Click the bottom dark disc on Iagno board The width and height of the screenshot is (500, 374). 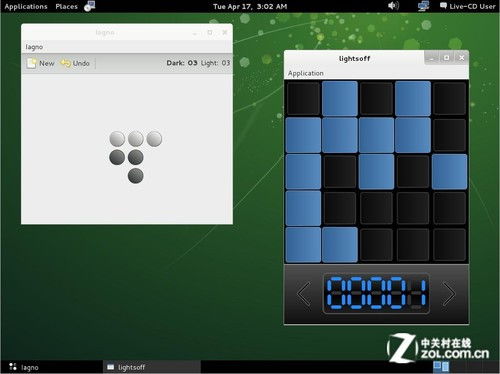(x=136, y=176)
